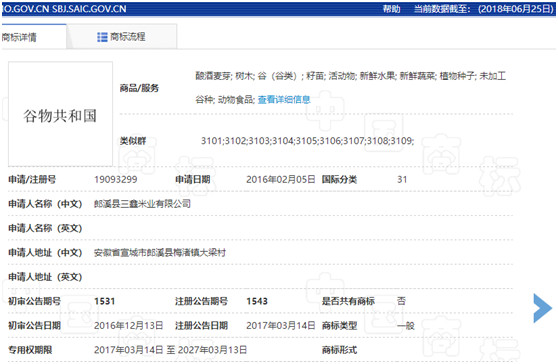Click the data cutoff date 2018年06月25日
558x364 pixels.
[516, 9]
